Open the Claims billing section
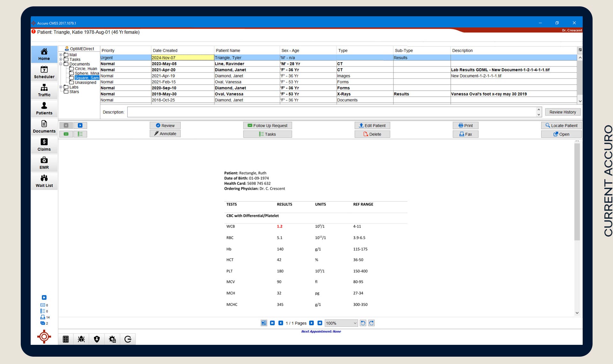 click(44, 145)
